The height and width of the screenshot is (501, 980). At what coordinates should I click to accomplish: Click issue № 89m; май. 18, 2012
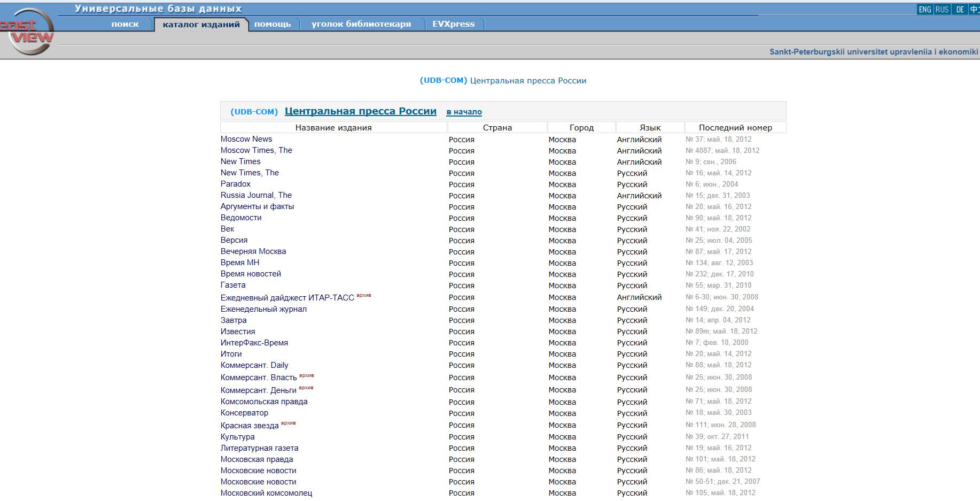(721, 331)
